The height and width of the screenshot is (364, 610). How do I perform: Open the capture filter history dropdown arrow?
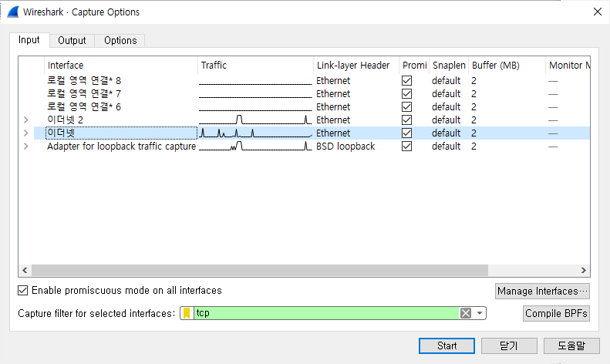coord(480,313)
